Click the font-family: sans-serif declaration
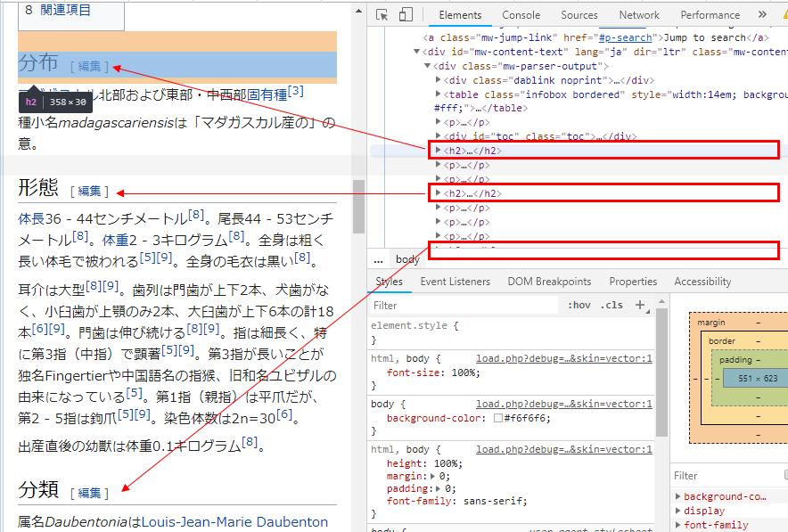The height and width of the screenshot is (532, 788). point(456,501)
